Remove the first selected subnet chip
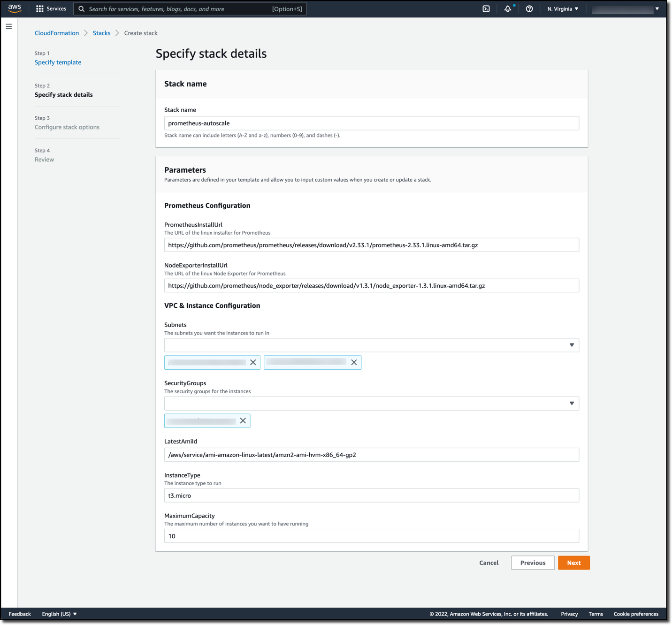 click(x=253, y=362)
